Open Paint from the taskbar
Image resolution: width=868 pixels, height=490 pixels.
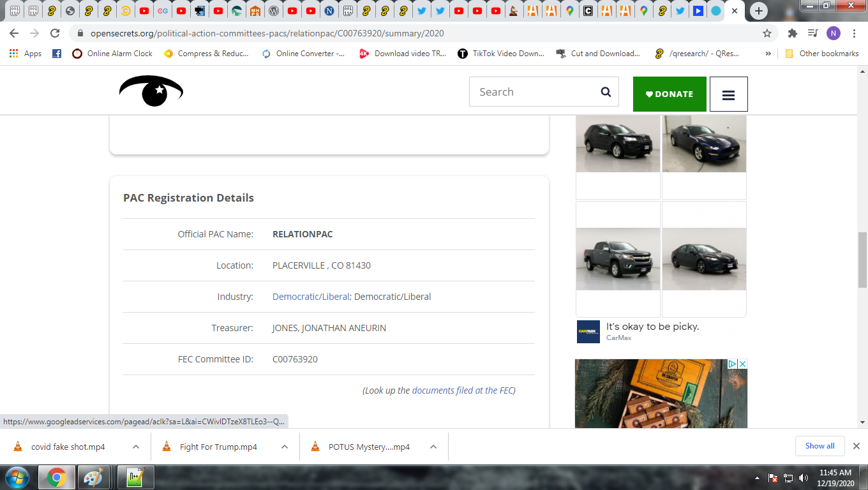coord(93,477)
